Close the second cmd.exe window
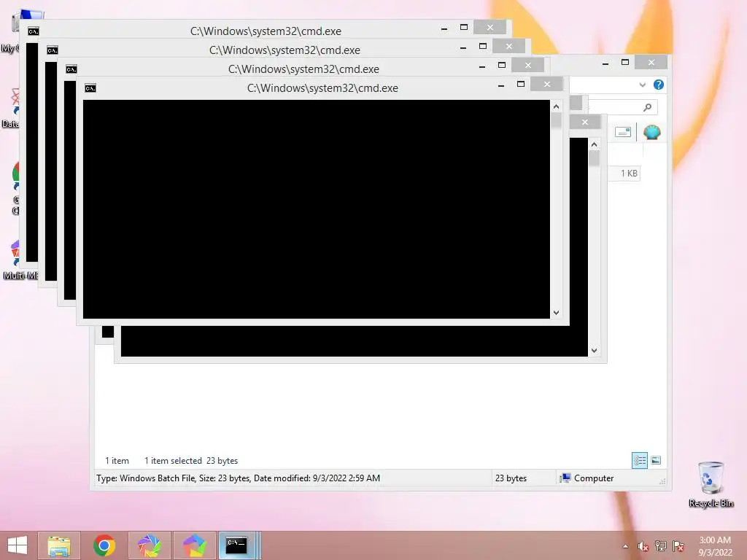Image resolution: width=747 pixels, height=560 pixels. [x=528, y=65]
